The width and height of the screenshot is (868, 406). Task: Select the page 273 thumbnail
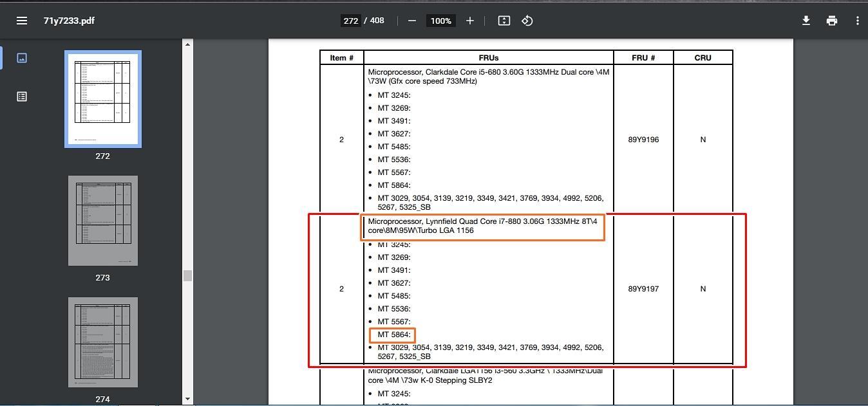coord(103,221)
